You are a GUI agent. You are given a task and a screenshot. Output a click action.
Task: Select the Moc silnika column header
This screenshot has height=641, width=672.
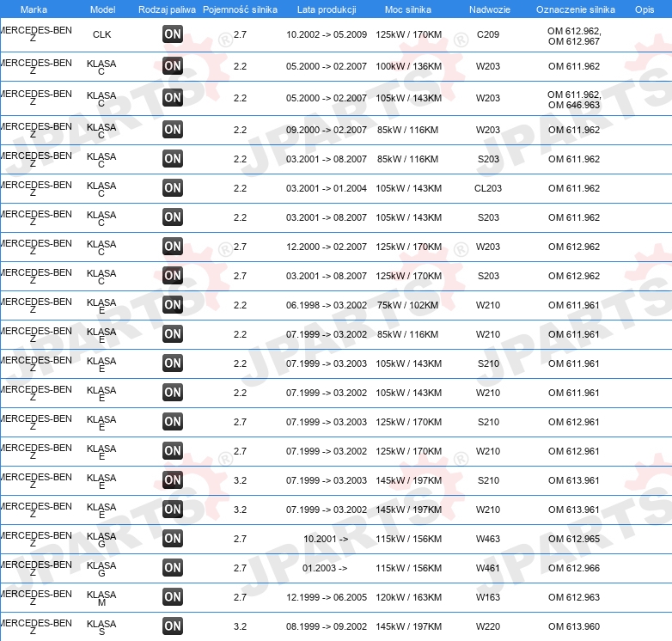pyautogui.click(x=408, y=9)
